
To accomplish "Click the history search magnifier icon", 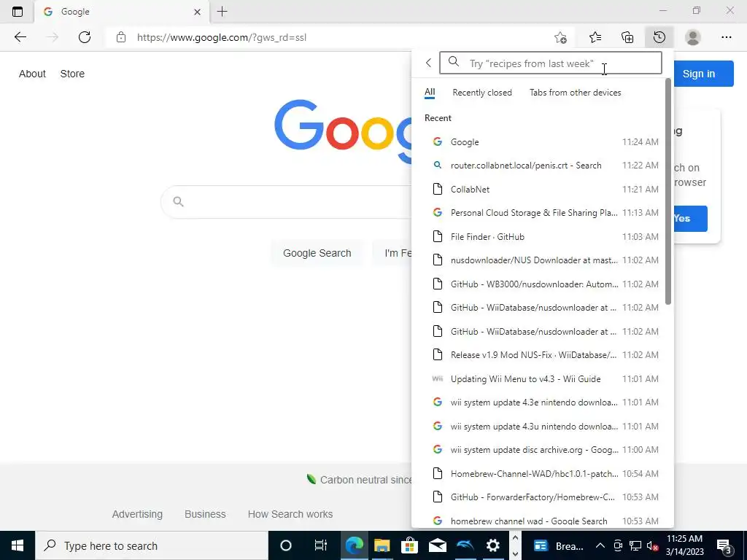I will point(454,62).
